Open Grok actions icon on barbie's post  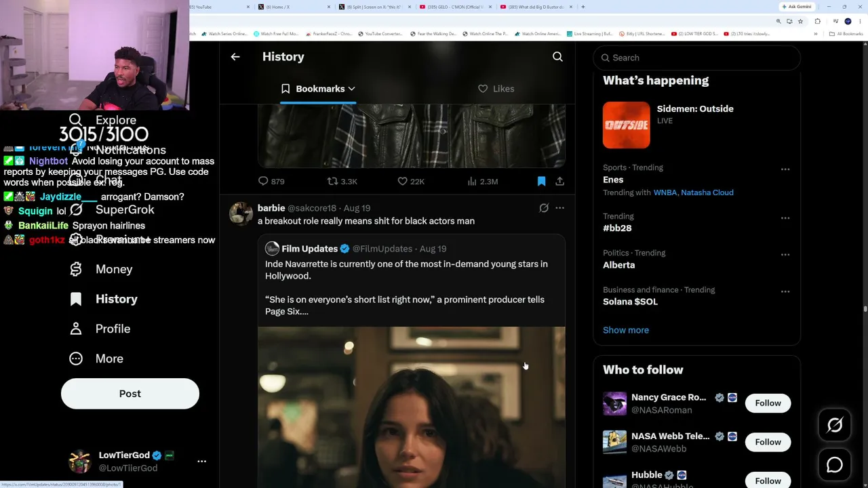tap(544, 208)
